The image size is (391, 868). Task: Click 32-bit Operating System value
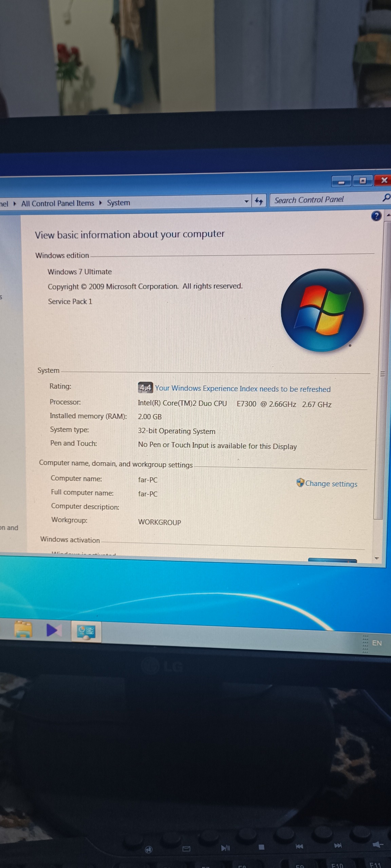(176, 431)
